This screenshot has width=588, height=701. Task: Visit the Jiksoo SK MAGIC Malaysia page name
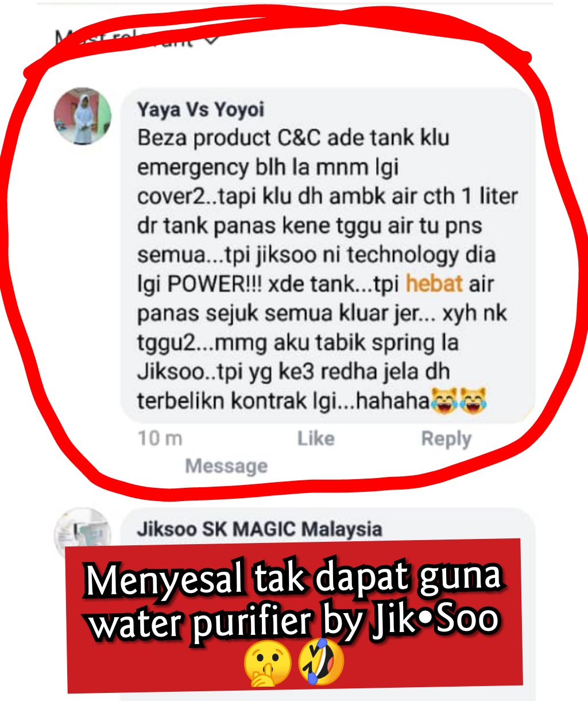click(260, 529)
